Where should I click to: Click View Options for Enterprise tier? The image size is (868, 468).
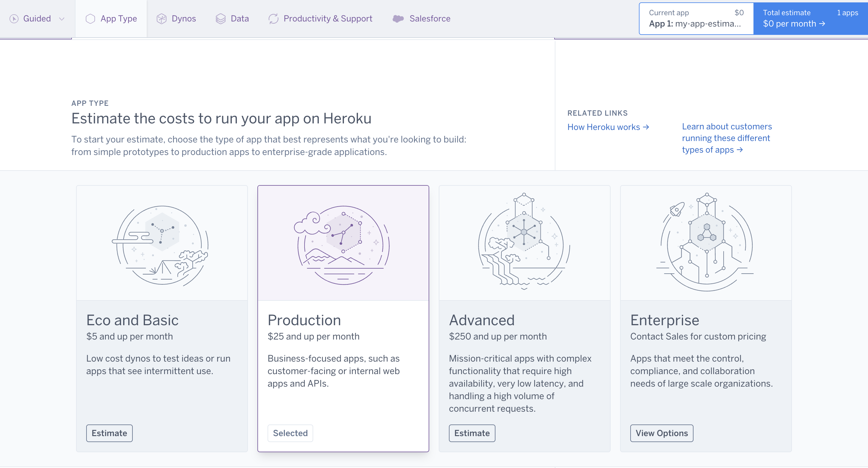pos(662,433)
